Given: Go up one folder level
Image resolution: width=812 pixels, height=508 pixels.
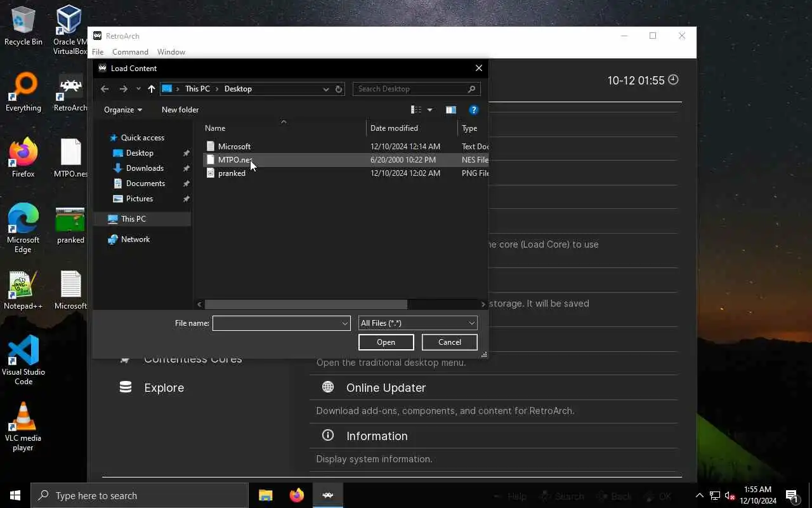Looking at the screenshot, I should click(151, 89).
